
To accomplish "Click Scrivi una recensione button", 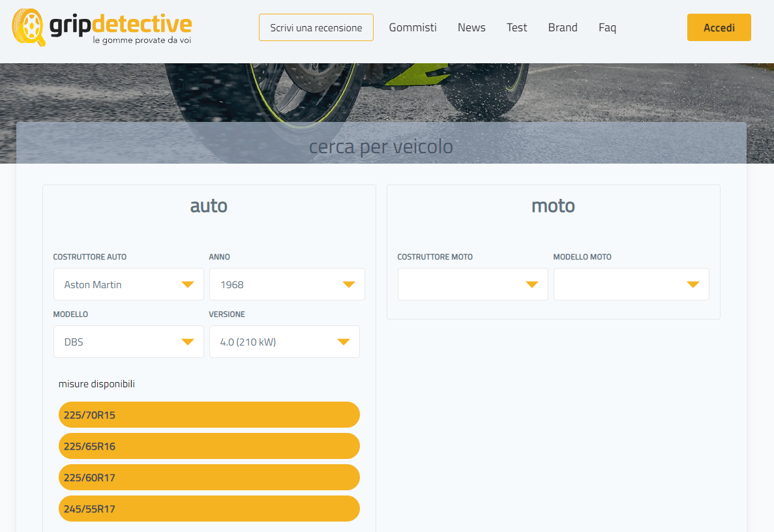I will (316, 27).
